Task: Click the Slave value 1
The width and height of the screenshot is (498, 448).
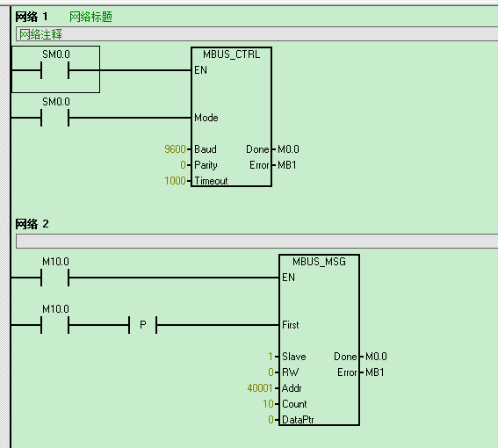Action: tap(271, 357)
